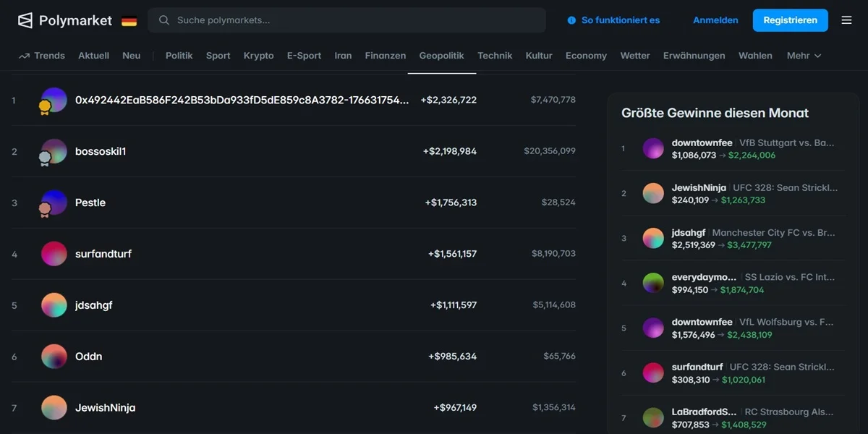Click downtownfee avatar for VfB Stuttgart win

pyautogui.click(x=653, y=148)
